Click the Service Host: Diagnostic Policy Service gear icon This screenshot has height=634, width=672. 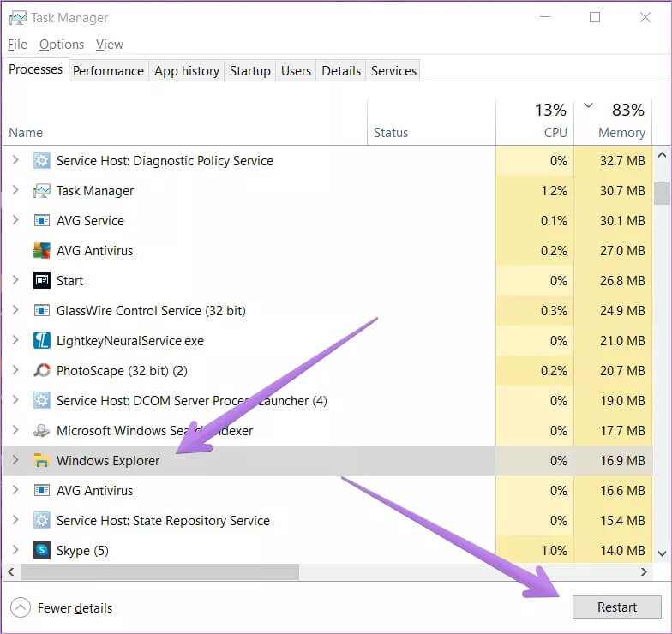(x=41, y=161)
